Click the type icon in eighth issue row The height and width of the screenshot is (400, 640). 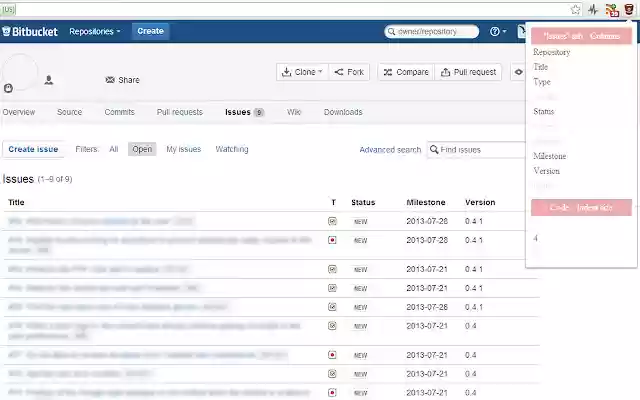pyautogui.click(x=332, y=374)
